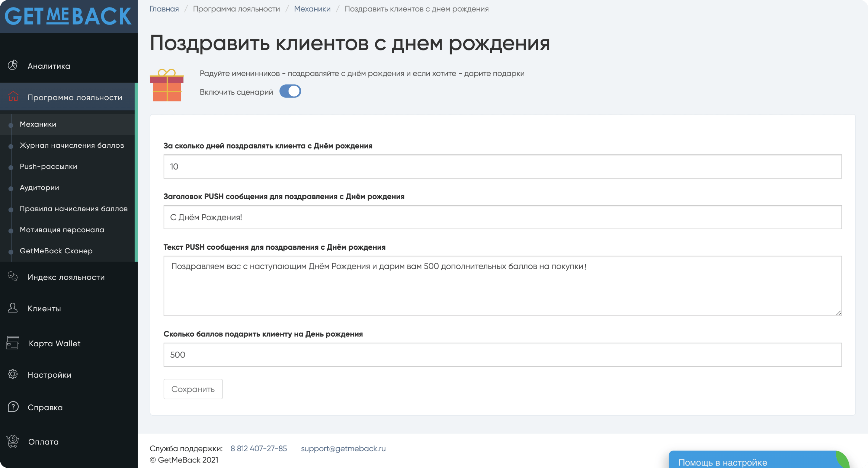868x468 pixels.
Task: Open the Справка question mark icon
Action: pos(13,407)
